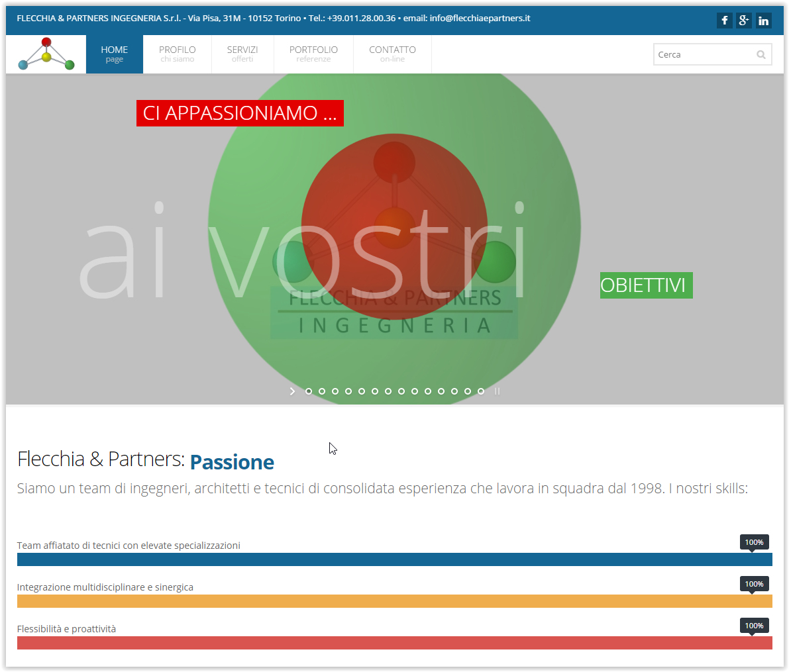Open the Google Plus social icon

744,21
